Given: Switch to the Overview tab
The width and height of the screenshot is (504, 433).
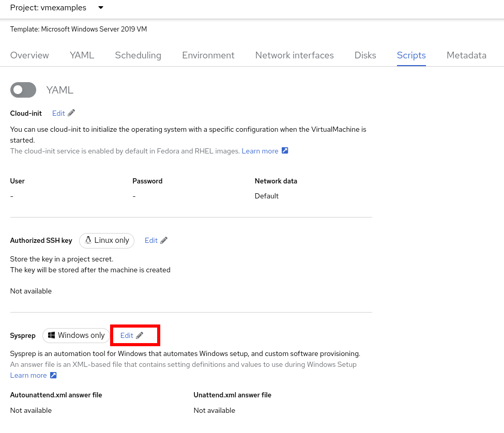Looking at the screenshot, I should (x=29, y=55).
